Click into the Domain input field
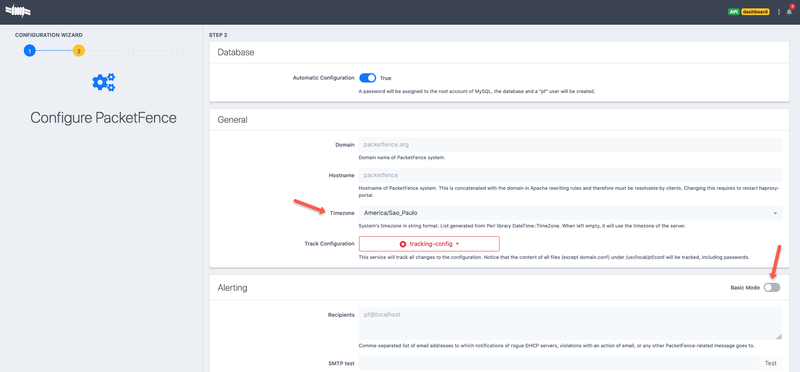800x372 pixels. tap(570, 145)
